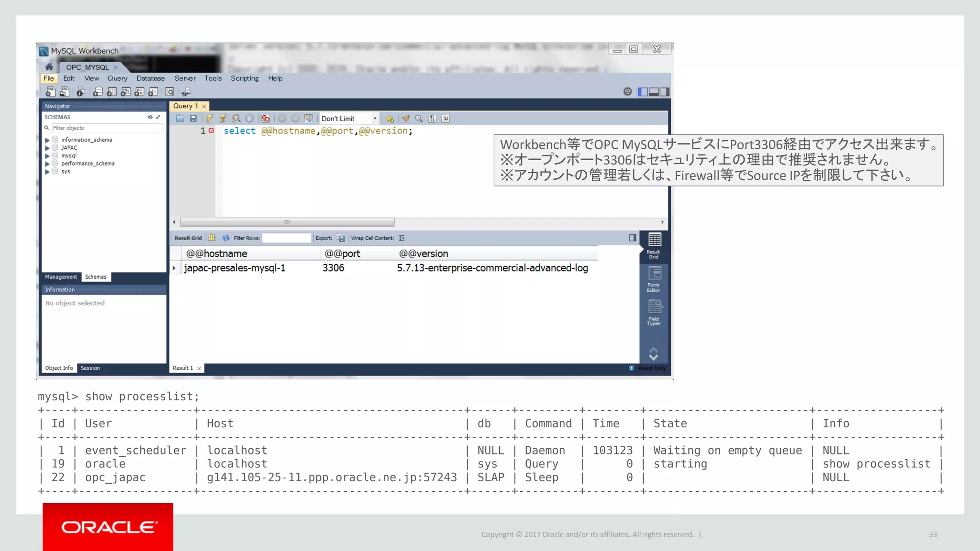
Task: Toggle invisible characters pilcrow icon
Action: point(432,119)
